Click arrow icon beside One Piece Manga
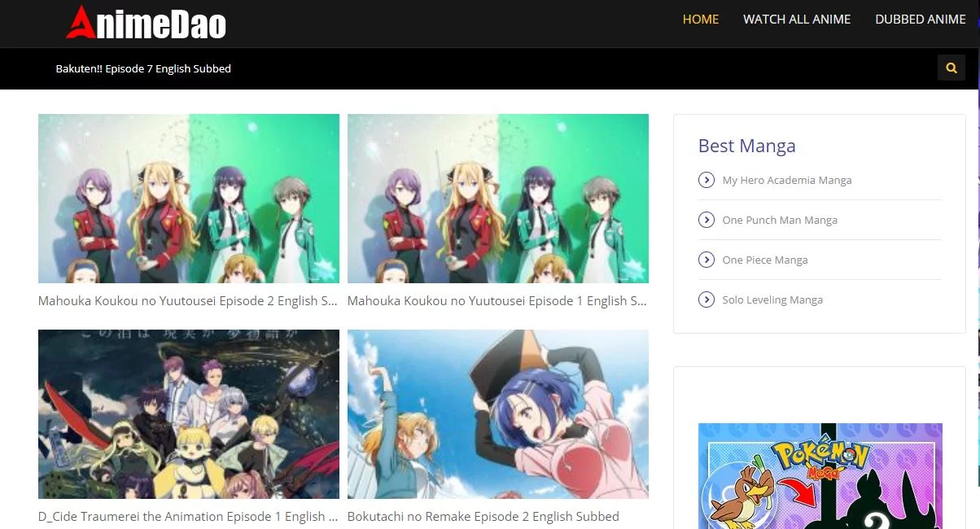 click(707, 260)
